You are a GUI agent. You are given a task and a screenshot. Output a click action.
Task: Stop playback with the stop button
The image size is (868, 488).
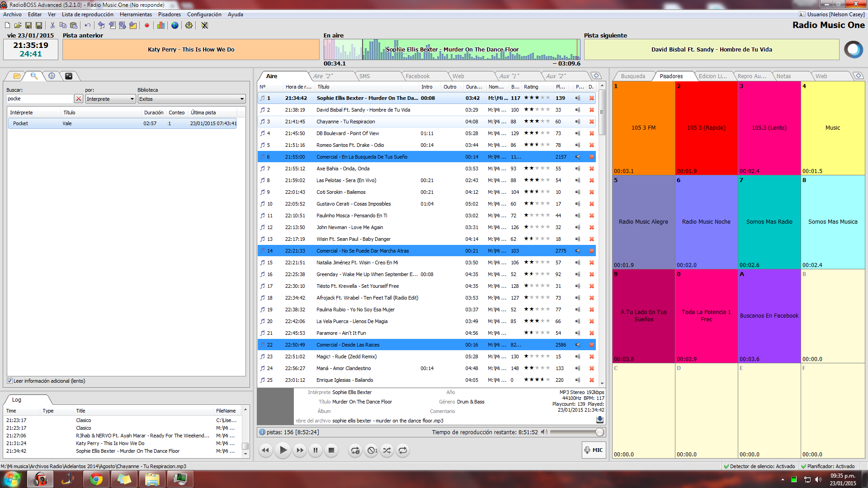331,450
